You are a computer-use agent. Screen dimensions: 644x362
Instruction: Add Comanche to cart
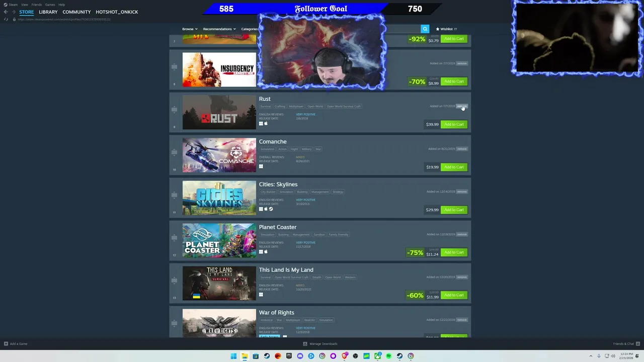point(454,167)
